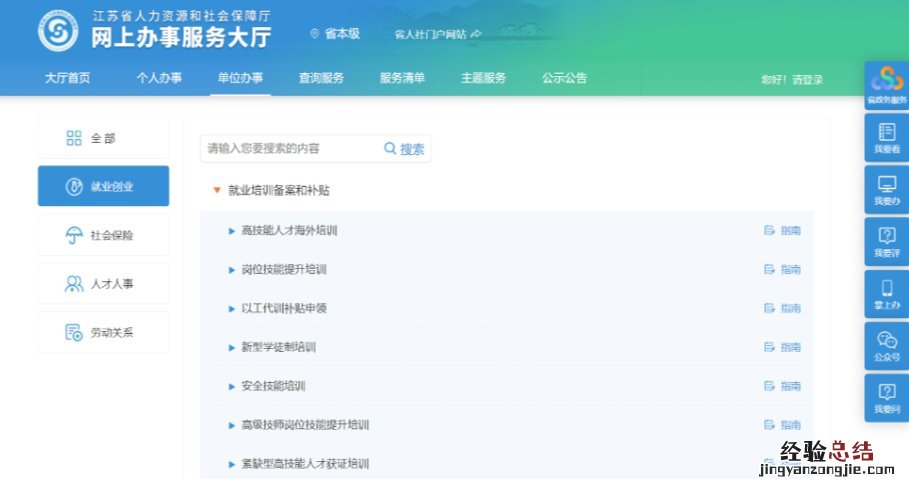This screenshot has width=909, height=488.
Task: Click guide icon for 新型学徒制培训
Action: point(769,347)
